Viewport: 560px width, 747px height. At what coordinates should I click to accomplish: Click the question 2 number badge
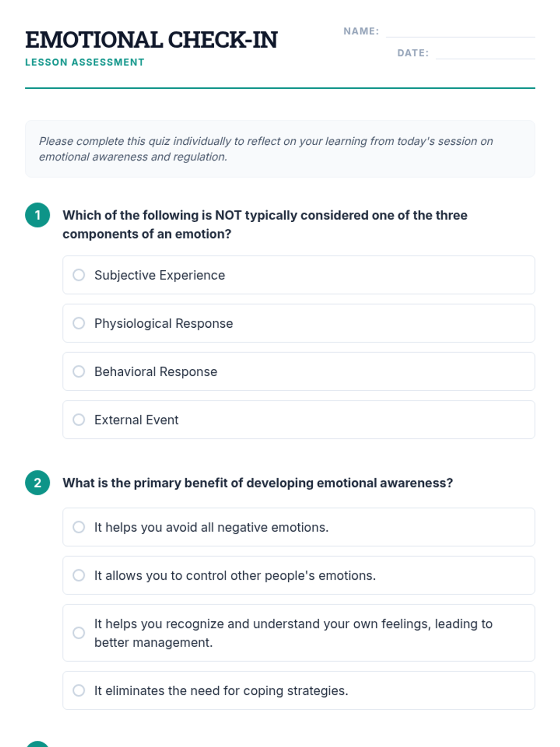tap(38, 483)
